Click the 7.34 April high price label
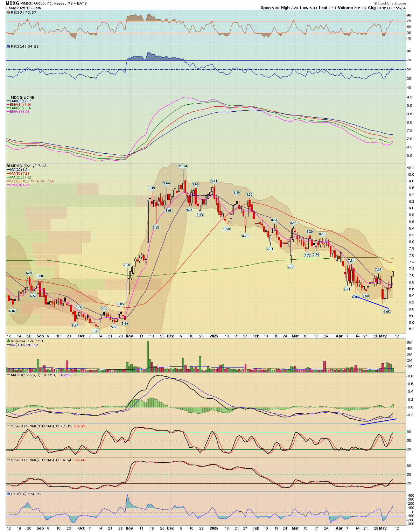 click(x=351, y=261)
